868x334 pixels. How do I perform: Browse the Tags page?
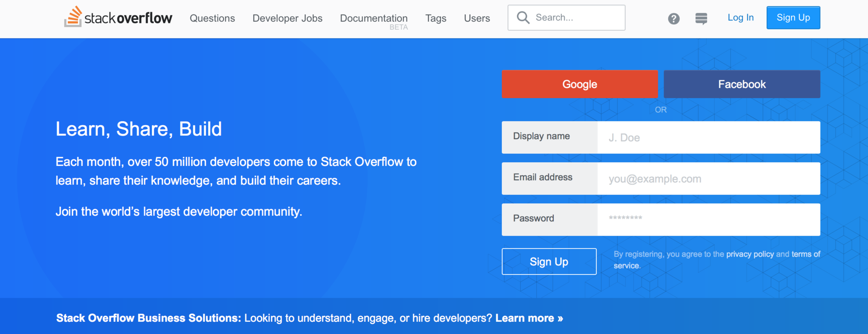click(x=436, y=18)
